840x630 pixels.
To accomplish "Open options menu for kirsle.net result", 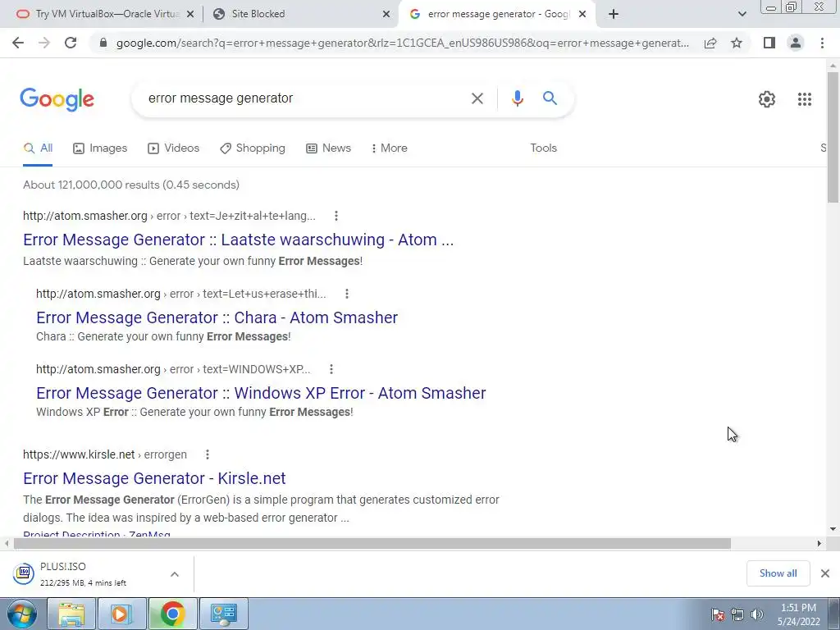I will [x=208, y=454].
